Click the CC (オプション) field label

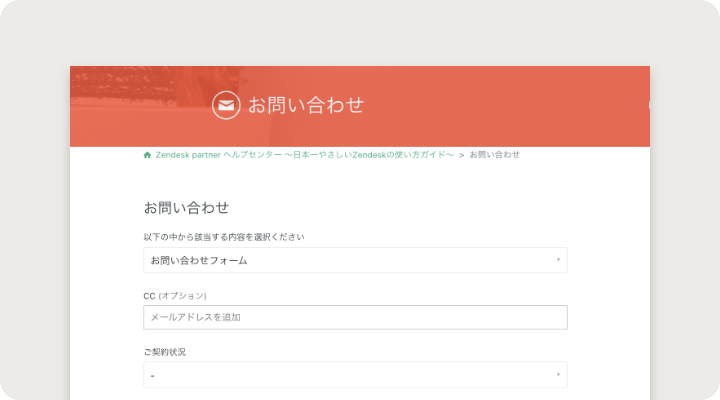point(175,295)
